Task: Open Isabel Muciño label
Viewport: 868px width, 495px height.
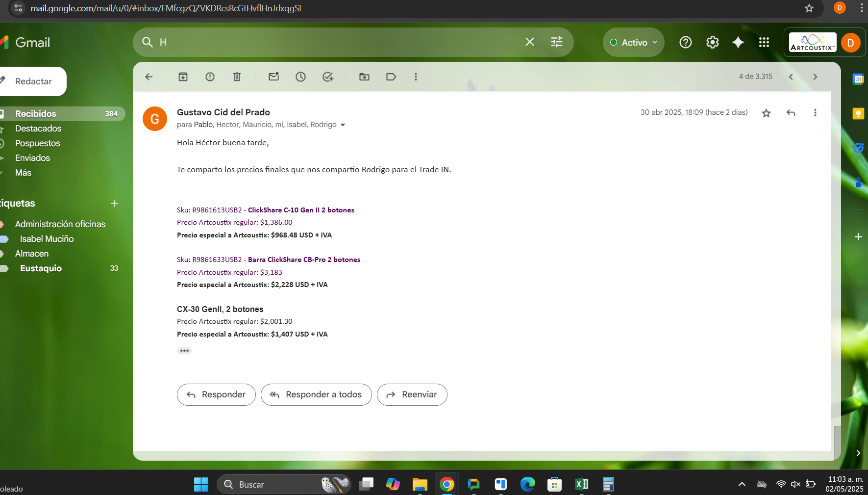Action: [47, 239]
